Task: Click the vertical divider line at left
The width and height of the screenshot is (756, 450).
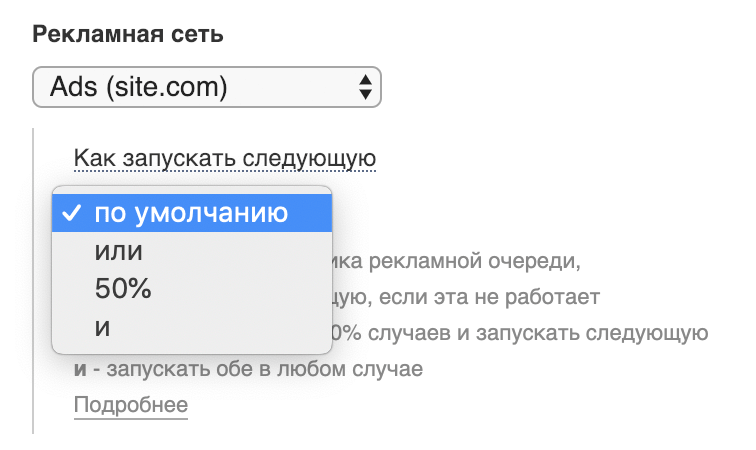Action: coord(34,280)
